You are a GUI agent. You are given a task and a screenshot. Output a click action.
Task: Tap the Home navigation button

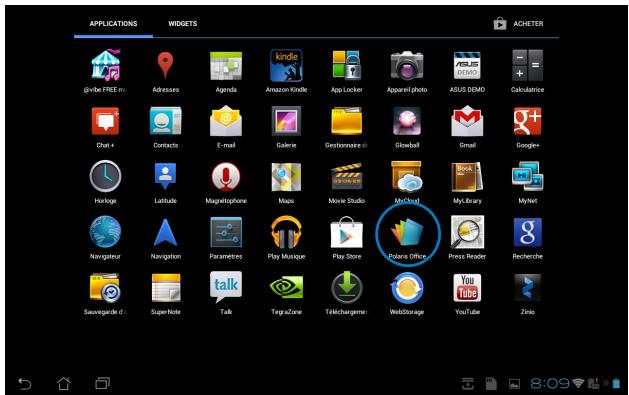(63, 384)
